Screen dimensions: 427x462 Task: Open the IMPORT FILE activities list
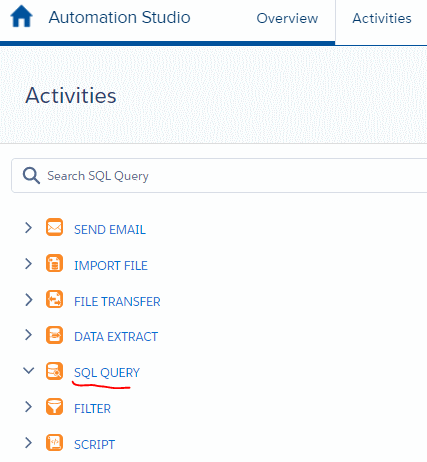(x=111, y=266)
